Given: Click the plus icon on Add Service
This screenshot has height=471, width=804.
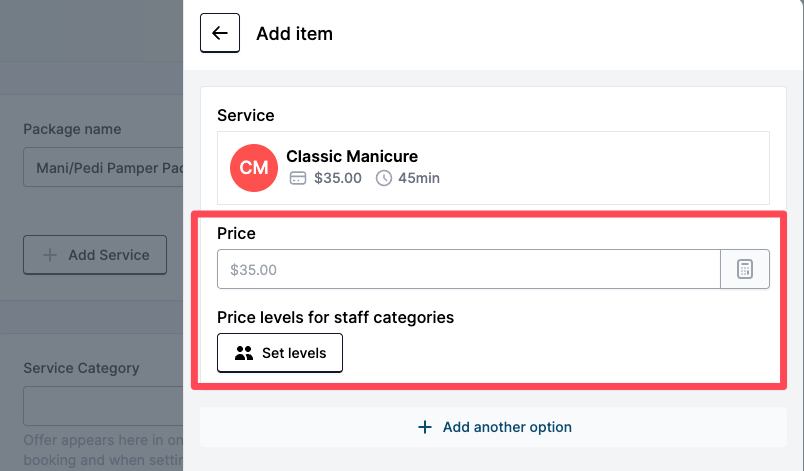Looking at the screenshot, I should coord(50,255).
